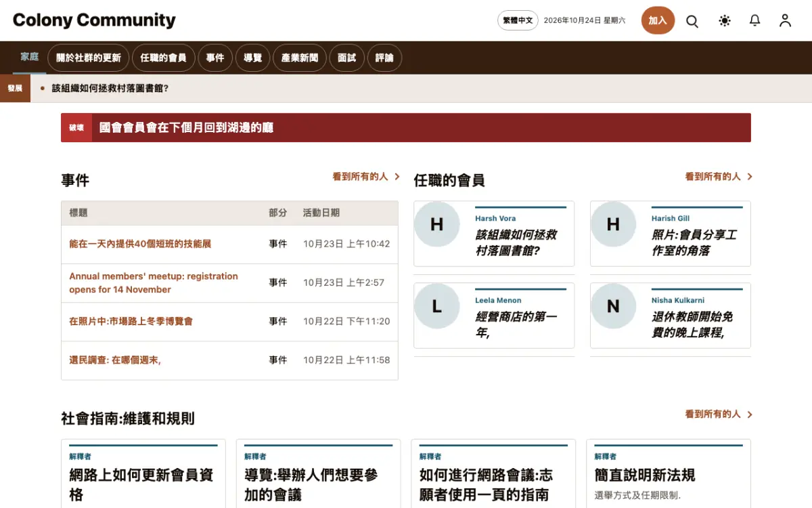
Task: Click Harsh Vora's H avatar
Action: (x=437, y=224)
